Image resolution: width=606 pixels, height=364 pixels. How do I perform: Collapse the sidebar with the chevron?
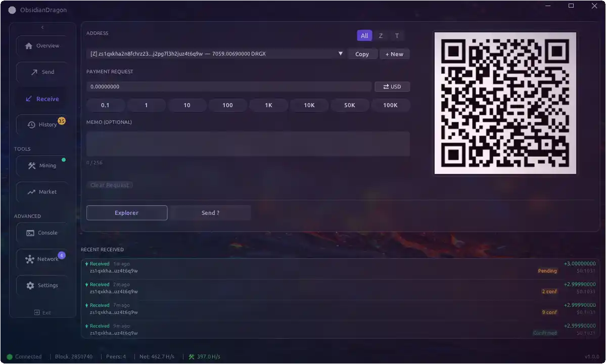pyautogui.click(x=42, y=27)
